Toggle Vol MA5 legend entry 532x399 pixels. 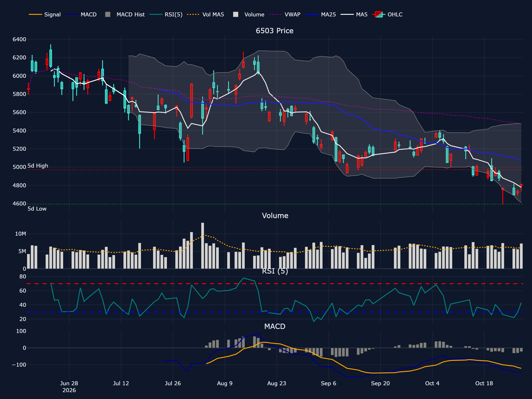point(206,14)
